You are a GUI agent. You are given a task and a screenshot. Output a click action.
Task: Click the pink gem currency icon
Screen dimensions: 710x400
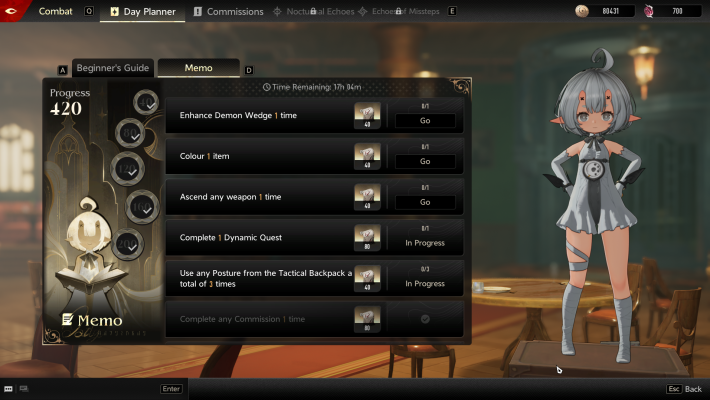point(649,11)
